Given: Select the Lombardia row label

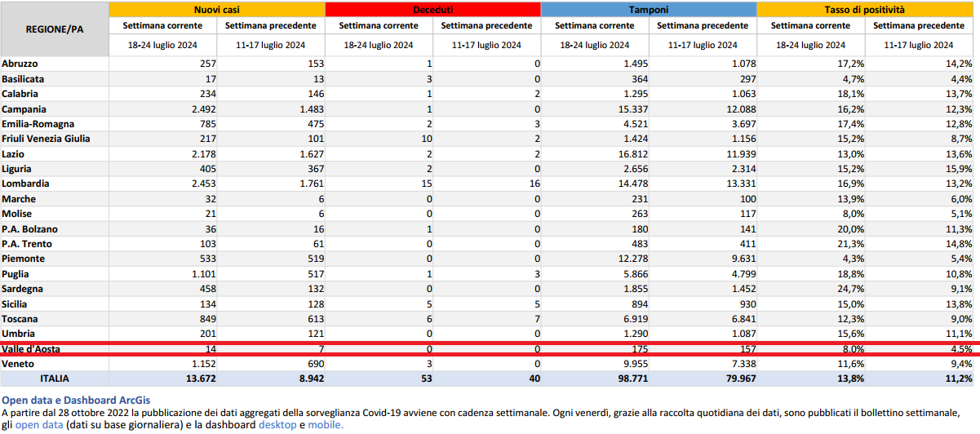Looking at the screenshot, I should click(25, 184).
